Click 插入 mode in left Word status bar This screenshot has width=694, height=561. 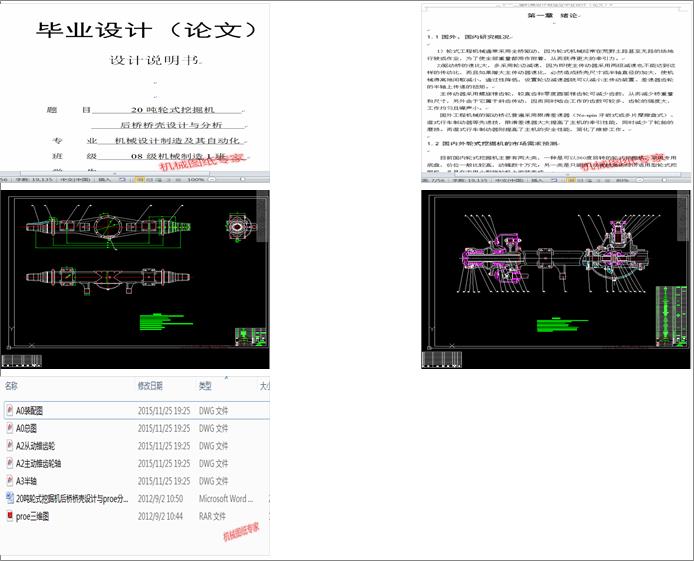click(x=104, y=180)
